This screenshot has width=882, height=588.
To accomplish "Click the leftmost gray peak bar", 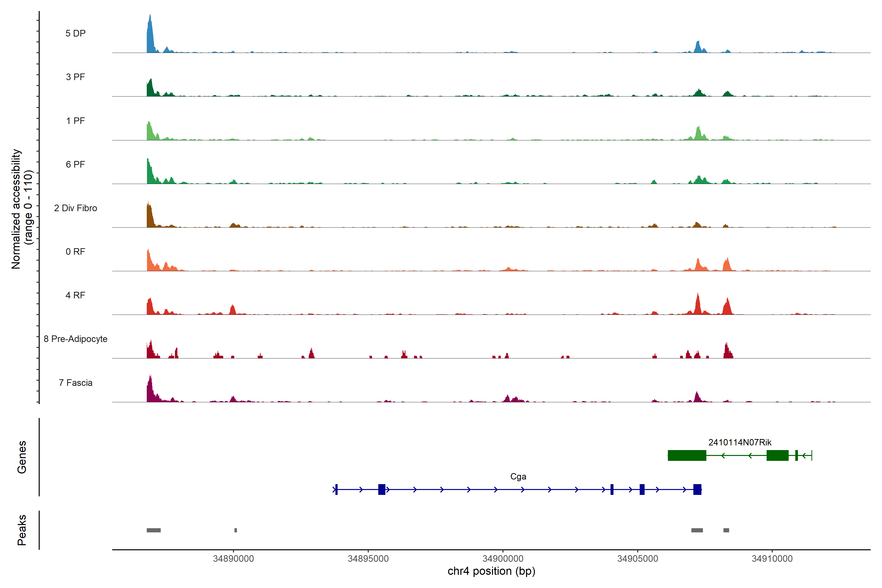I will 153,530.
